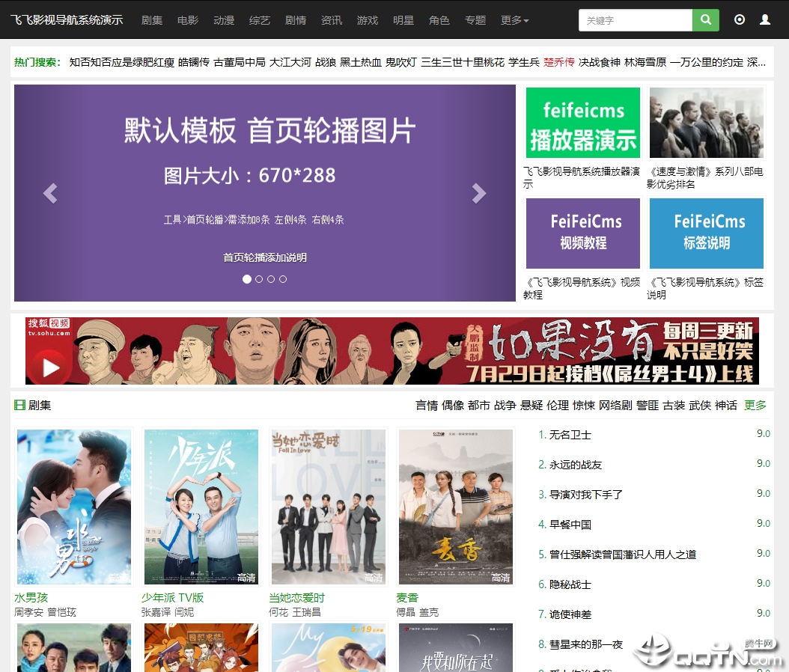The height and width of the screenshot is (672, 789).
Task: Play the Sohu video banner play button
Action: pyautogui.click(x=49, y=367)
